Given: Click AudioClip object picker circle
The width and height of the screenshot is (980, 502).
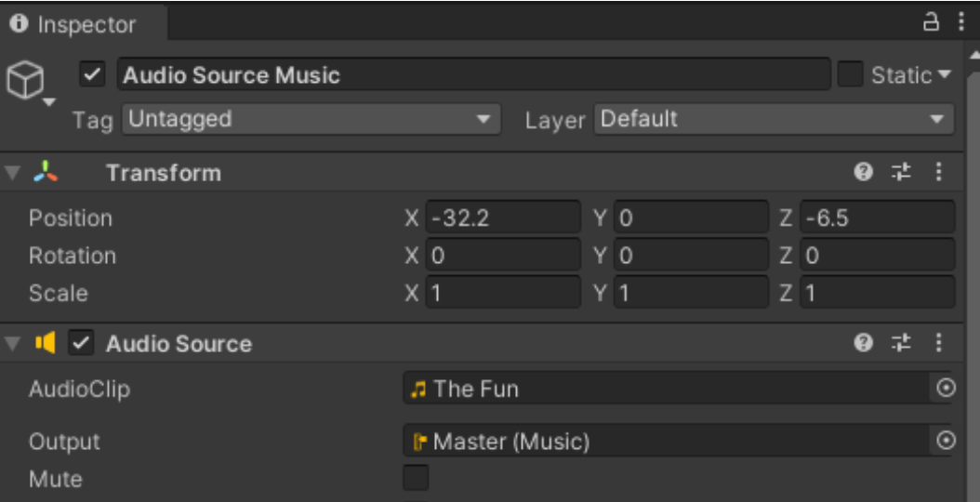Looking at the screenshot, I should pos(946,390).
